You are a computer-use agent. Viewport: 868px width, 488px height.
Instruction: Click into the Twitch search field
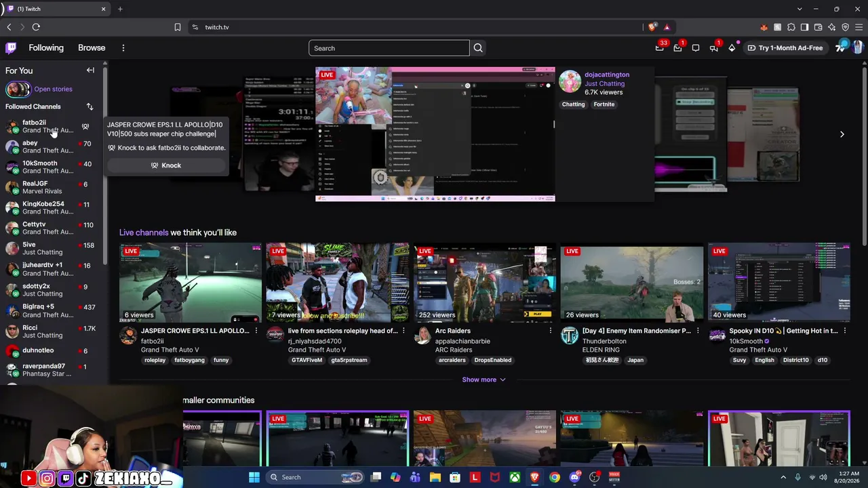click(389, 48)
